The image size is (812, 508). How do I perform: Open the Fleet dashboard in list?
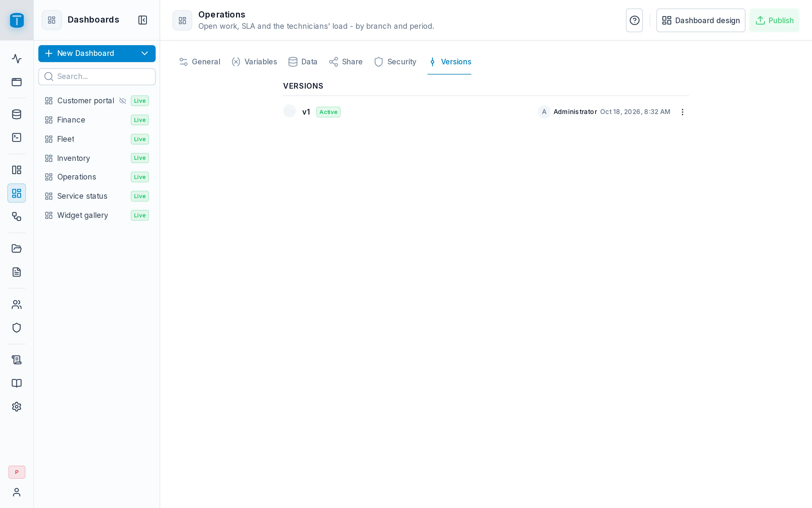[97, 139]
